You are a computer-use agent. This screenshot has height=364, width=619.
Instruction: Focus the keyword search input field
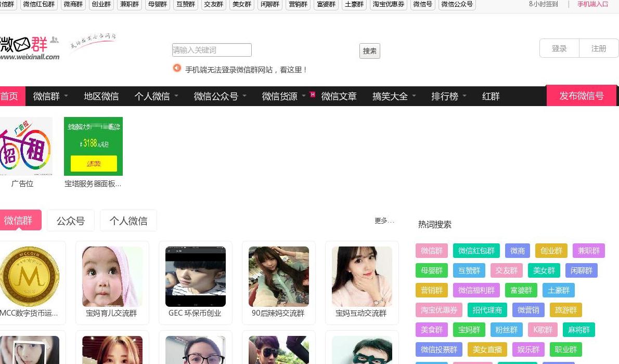click(x=212, y=50)
